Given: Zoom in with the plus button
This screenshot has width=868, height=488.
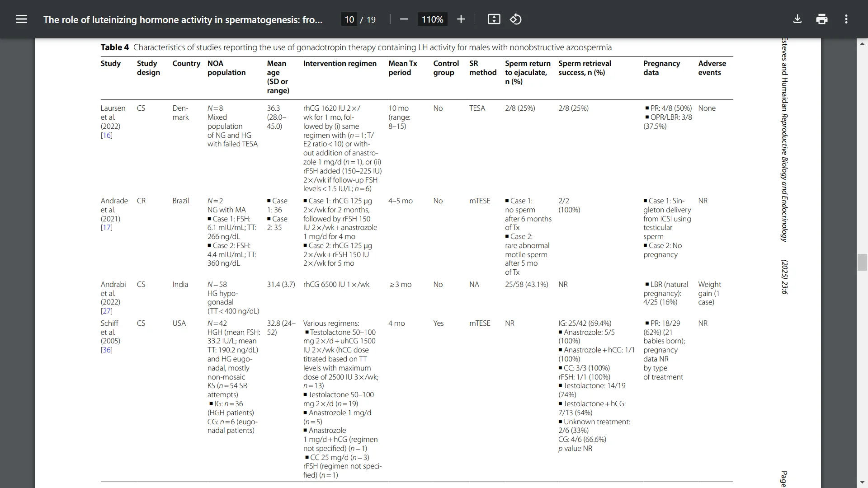Looking at the screenshot, I should 461,19.
